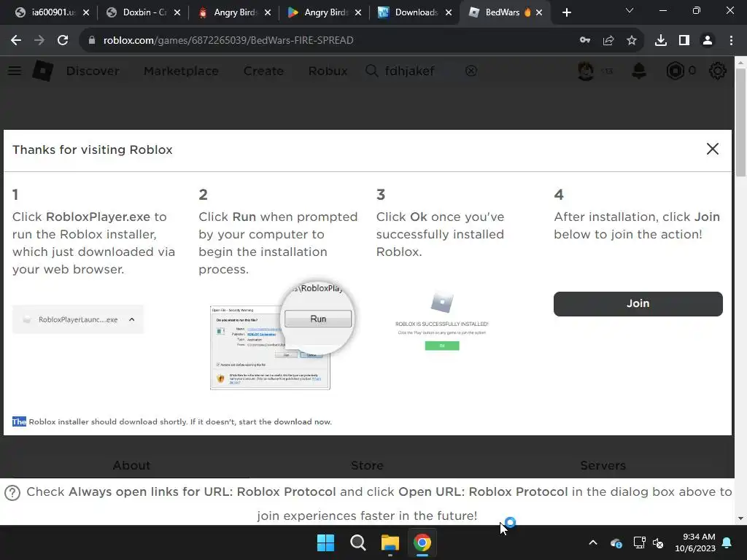Screen dimensions: 747x560
Task: Clear the Roblox search field
Action: (x=471, y=71)
